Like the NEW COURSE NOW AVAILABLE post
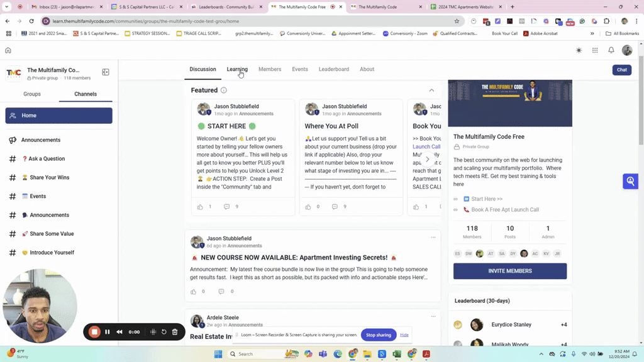The image size is (644, 362). coord(194,292)
